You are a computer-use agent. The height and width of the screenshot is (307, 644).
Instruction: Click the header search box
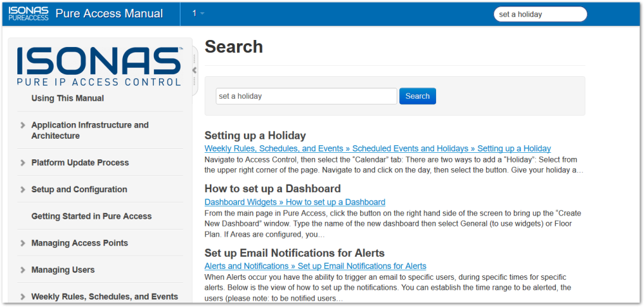point(540,14)
